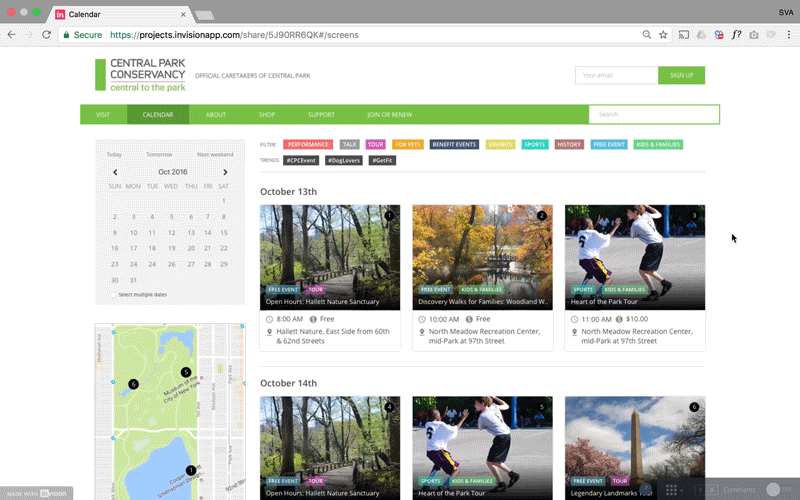Open Heart of the Park Tour October 13th image
This screenshot has width=800, height=500.
pos(635,257)
